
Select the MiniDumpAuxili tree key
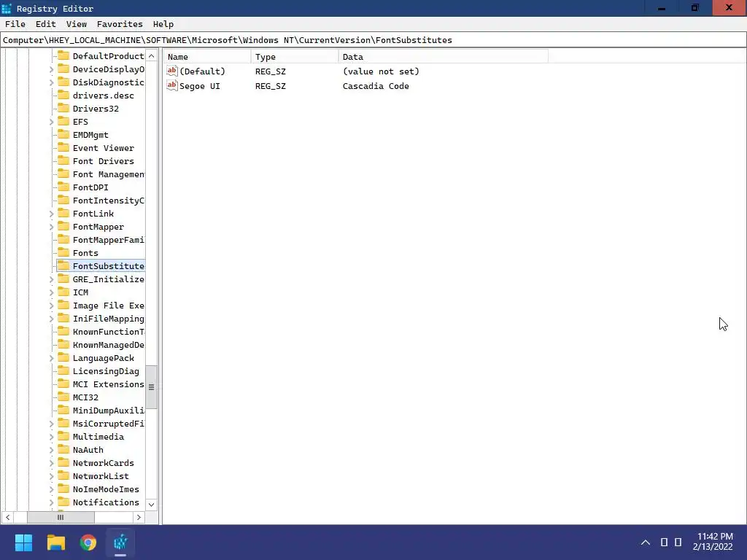(x=108, y=411)
